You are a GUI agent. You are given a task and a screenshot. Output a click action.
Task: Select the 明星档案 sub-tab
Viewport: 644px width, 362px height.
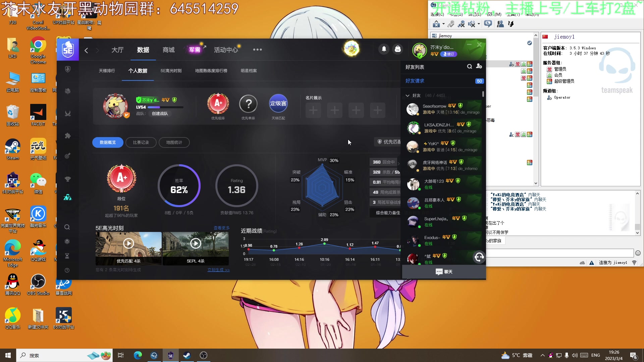249,71
